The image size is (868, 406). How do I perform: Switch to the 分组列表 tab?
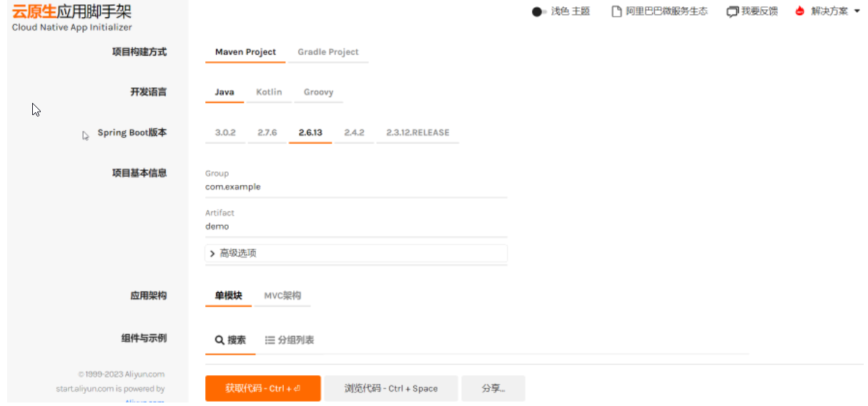(x=290, y=340)
